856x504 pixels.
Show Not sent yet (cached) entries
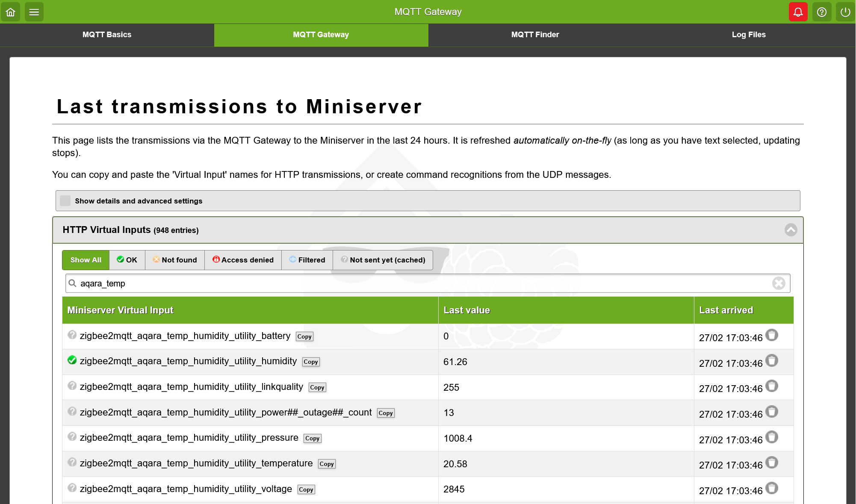[383, 260]
